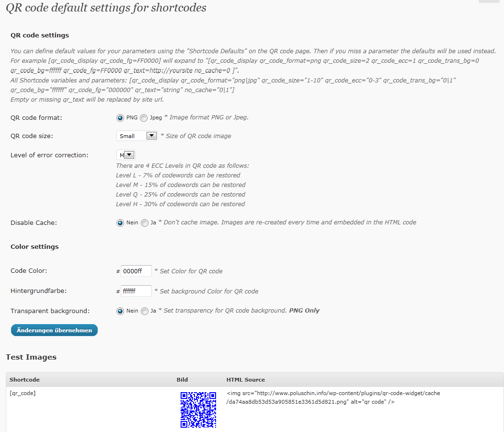Click the blue QR code test image

coord(198,410)
